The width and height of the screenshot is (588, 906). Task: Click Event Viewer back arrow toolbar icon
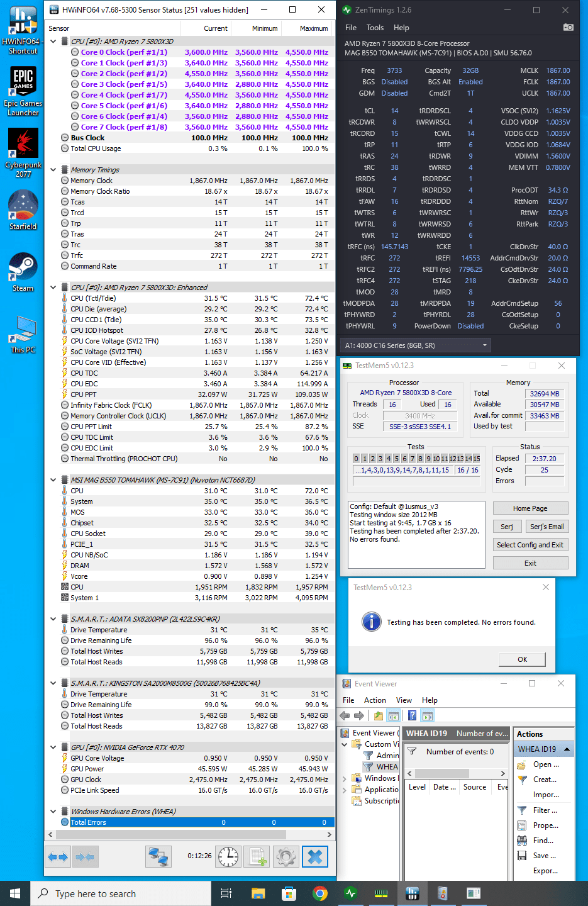[x=345, y=715]
